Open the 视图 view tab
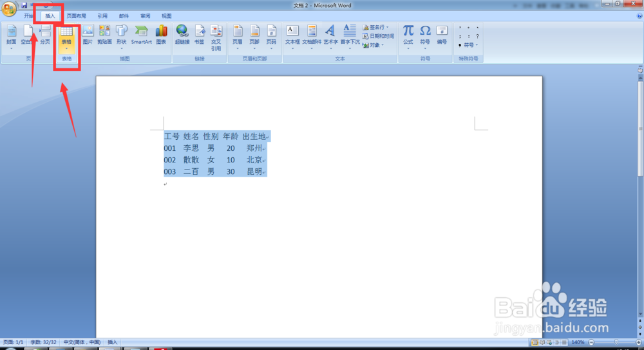 (166, 16)
